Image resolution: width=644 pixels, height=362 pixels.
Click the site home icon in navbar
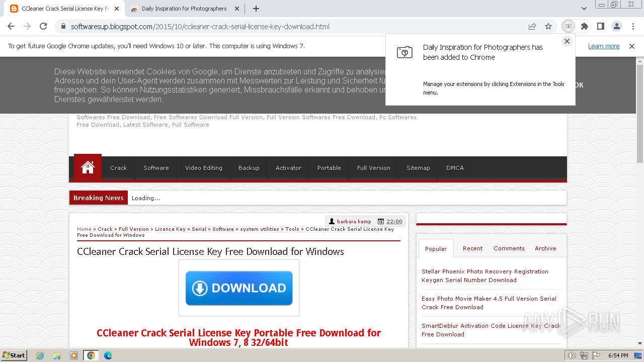[88, 167]
